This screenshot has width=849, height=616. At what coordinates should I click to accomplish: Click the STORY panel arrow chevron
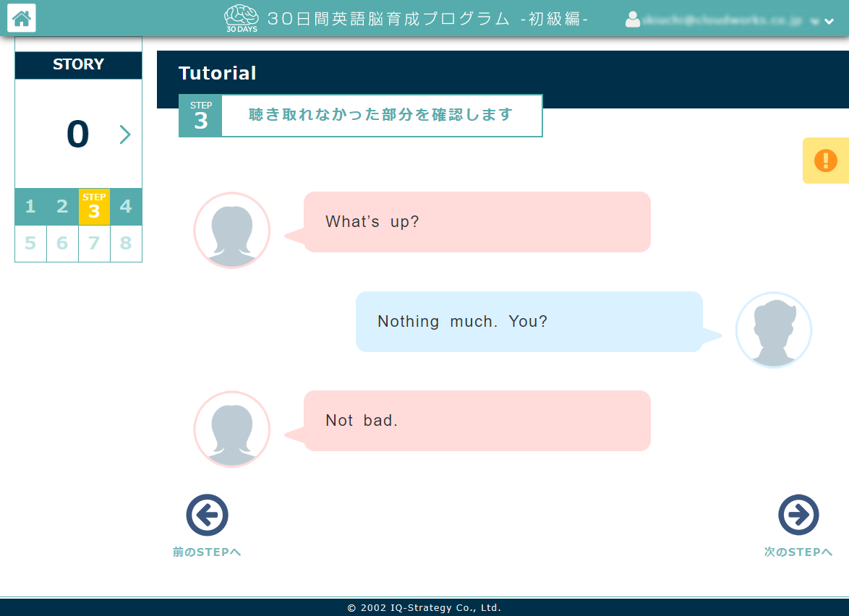pos(125,134)
